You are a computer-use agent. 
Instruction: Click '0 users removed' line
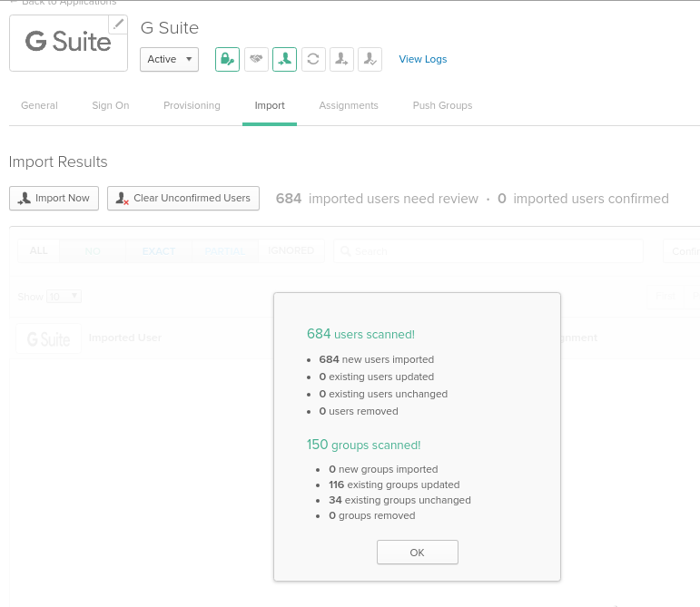tap(359, 411)
